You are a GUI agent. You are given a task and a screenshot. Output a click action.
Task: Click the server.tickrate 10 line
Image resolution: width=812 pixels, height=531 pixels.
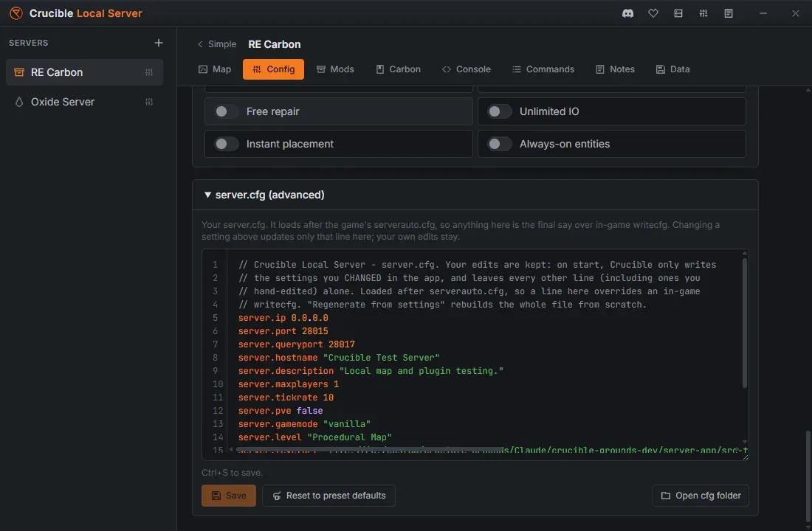pos(286,398)
